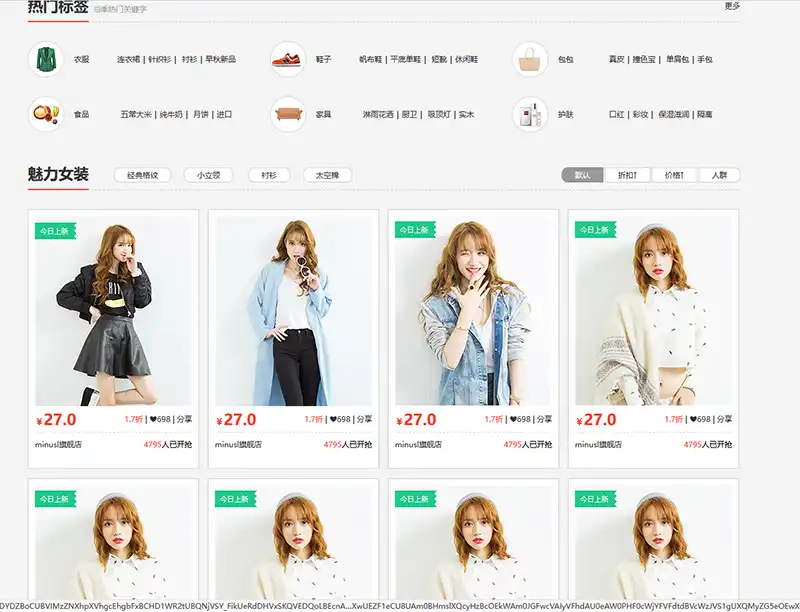Click the 短靴 keyword link
This screenshot has height=612, width=800.
(439, 59)
